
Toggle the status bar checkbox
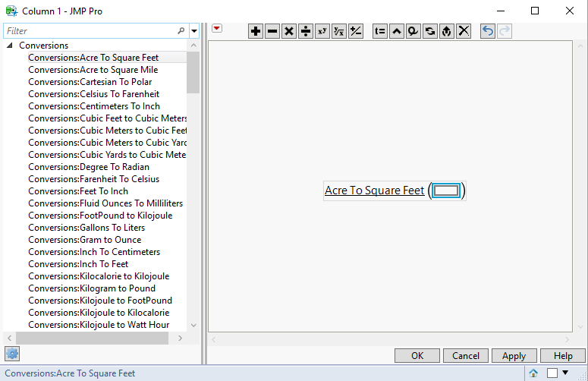552,373
